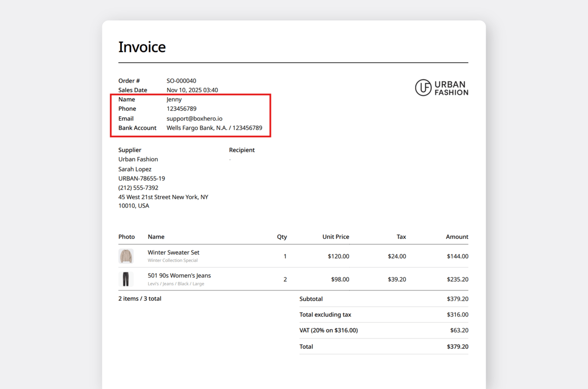Select the 501 90s Women's Jeans product photo
Screen dimensions: 588x389
click(x=126, y=279)
